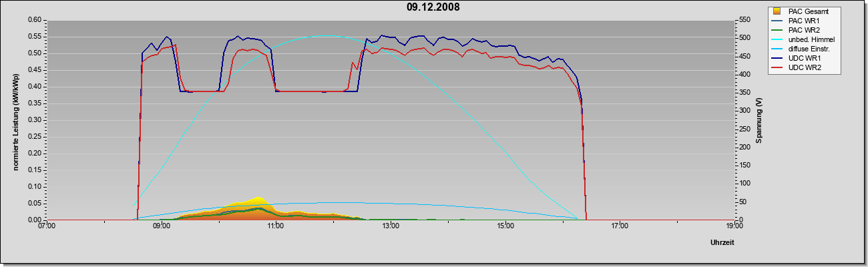
Task: Click the 15:00 time axis tick label
Action: pyautogui.click(x=505, y=227)
